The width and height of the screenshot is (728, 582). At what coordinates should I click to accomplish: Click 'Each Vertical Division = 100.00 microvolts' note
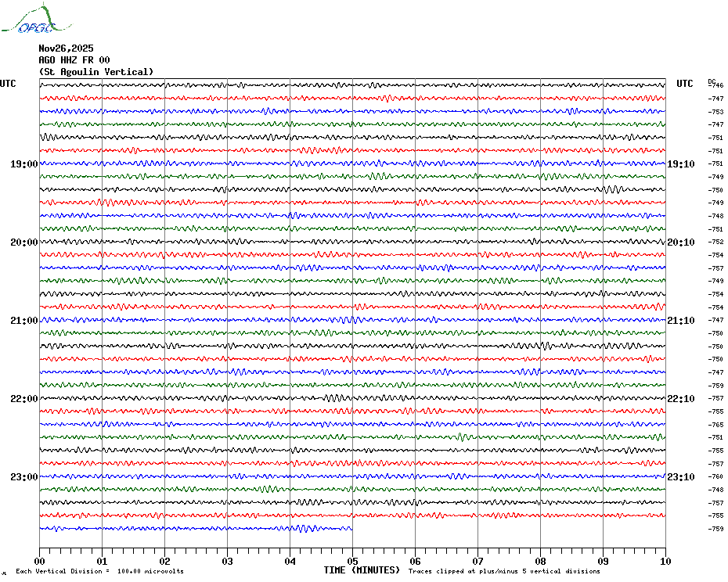click(100, 571)
